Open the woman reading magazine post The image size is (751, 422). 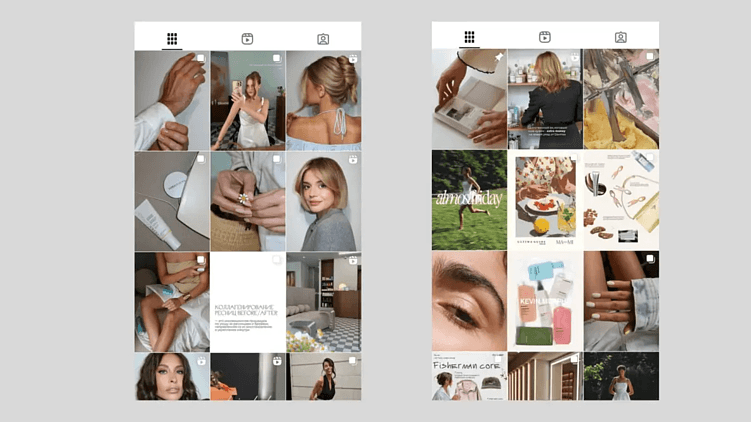[x=172, y=302]
